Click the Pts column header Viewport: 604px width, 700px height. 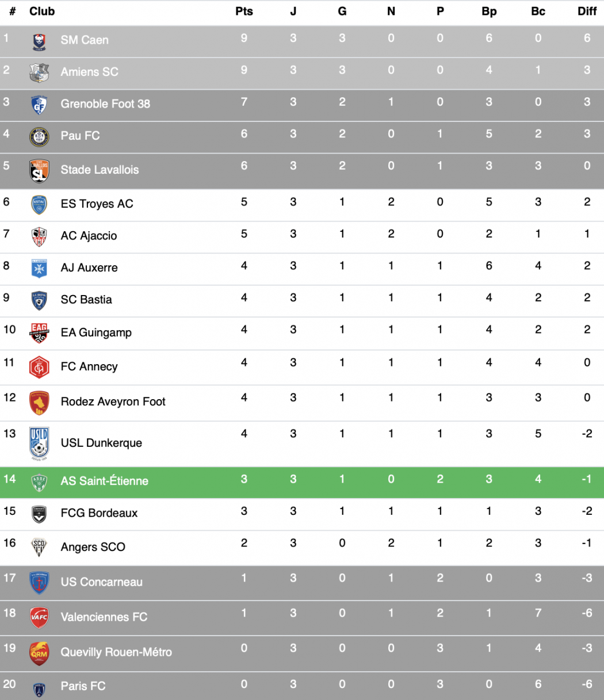[x=244, y=11]
